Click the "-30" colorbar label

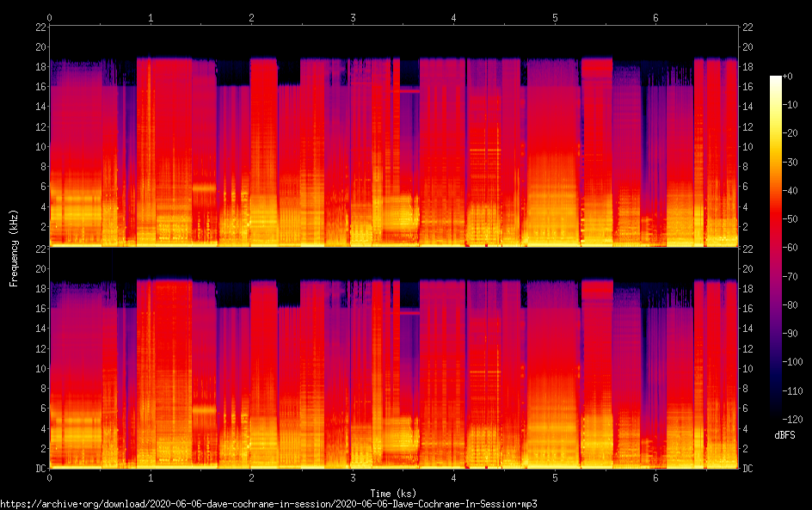(790, 162)
